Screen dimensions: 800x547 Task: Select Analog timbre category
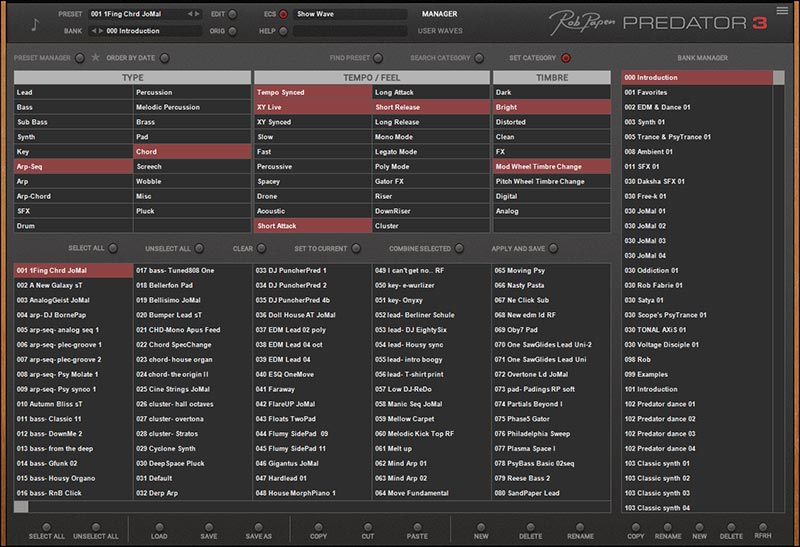coord(552,211)
